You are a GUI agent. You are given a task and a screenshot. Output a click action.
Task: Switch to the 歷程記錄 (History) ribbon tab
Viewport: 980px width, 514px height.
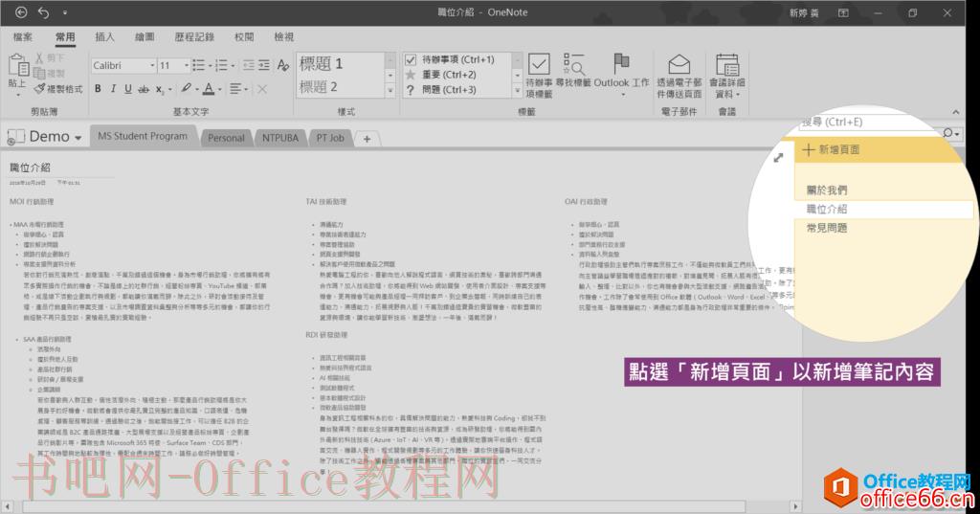click(194, 37)
